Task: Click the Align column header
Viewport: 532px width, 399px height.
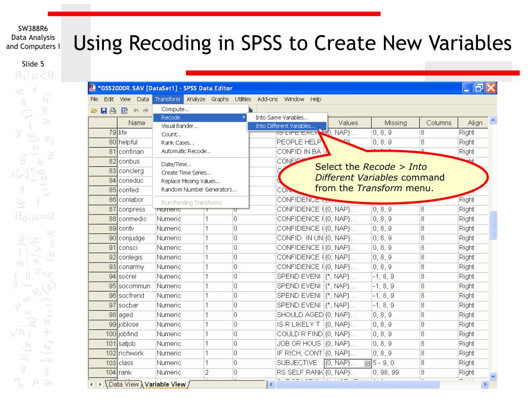Action: coord(475,123)
